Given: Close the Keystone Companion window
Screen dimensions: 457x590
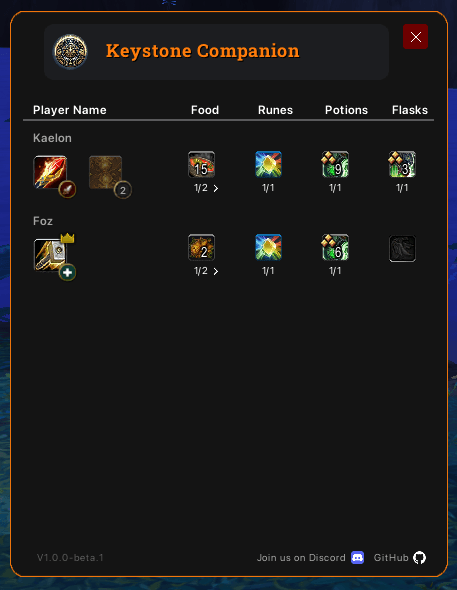Looking at the screenshot, I should click(x=416, y=36).
